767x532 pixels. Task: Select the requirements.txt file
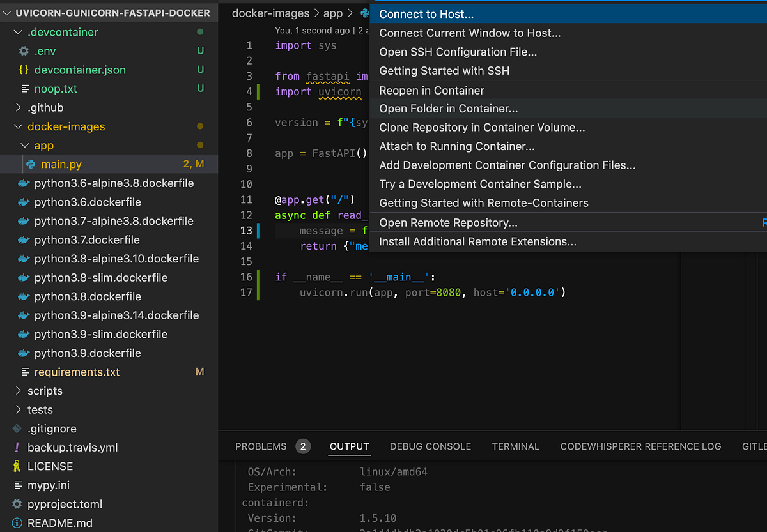point(77,372)
